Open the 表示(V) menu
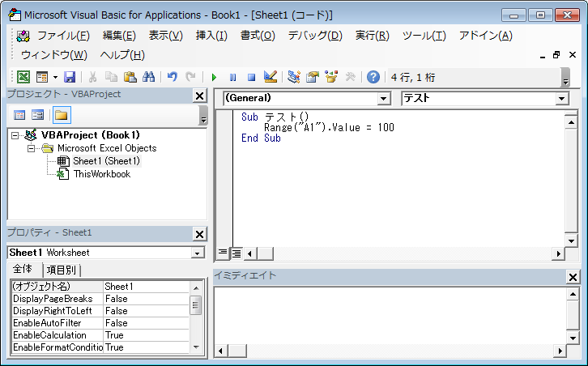 pyautogui.click(x=165, y=36)
